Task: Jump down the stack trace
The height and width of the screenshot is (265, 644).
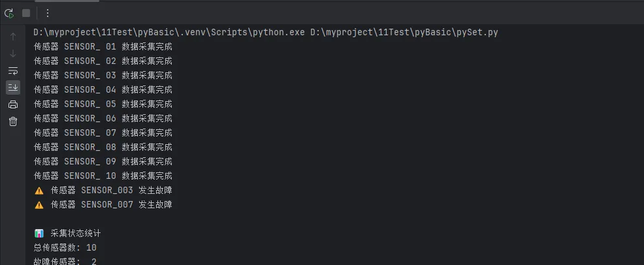Action: tap(13, 54)
